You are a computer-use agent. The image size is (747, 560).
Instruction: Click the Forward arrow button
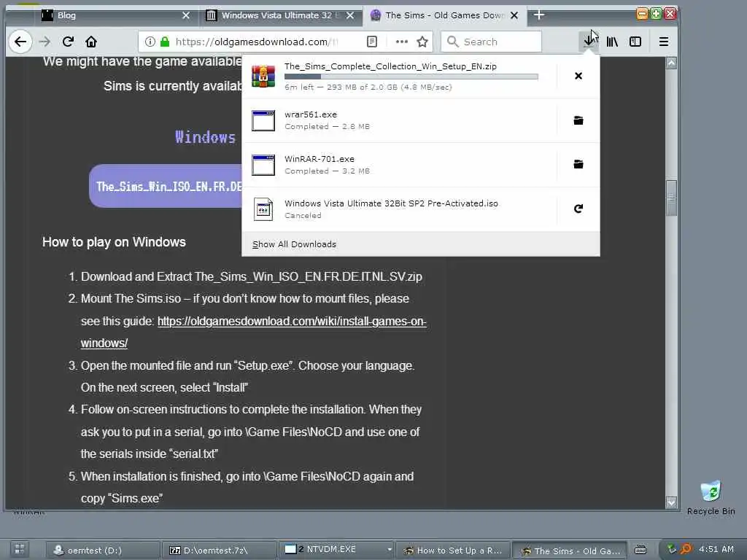(44, 42)
